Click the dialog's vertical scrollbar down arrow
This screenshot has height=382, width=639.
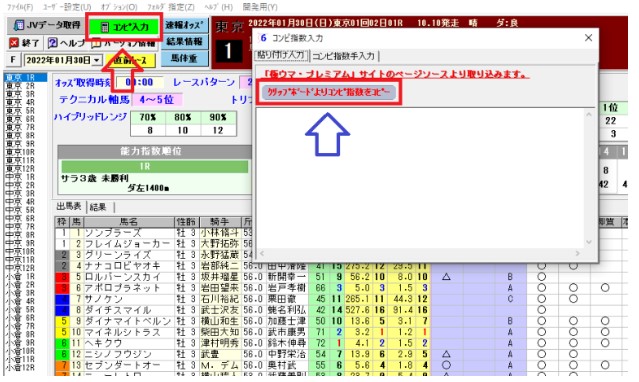coord(589,242)
